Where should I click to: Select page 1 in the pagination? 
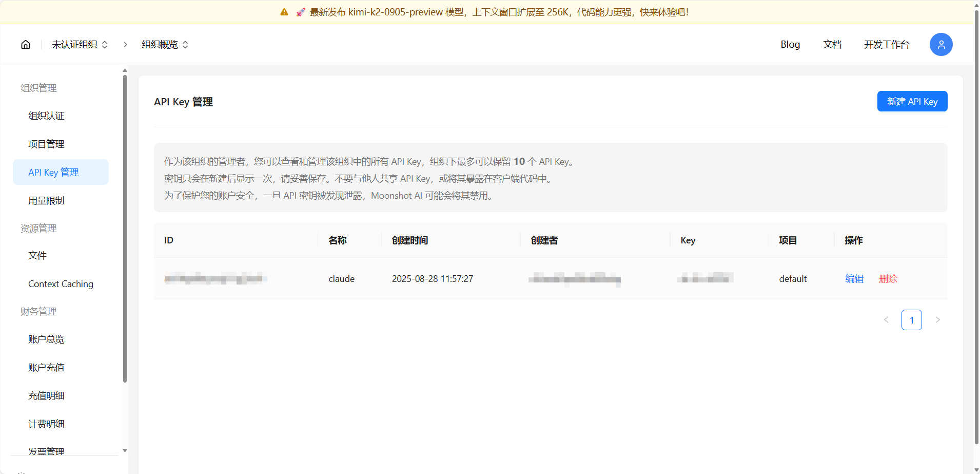pyautogui.click(x=912, y=320)
